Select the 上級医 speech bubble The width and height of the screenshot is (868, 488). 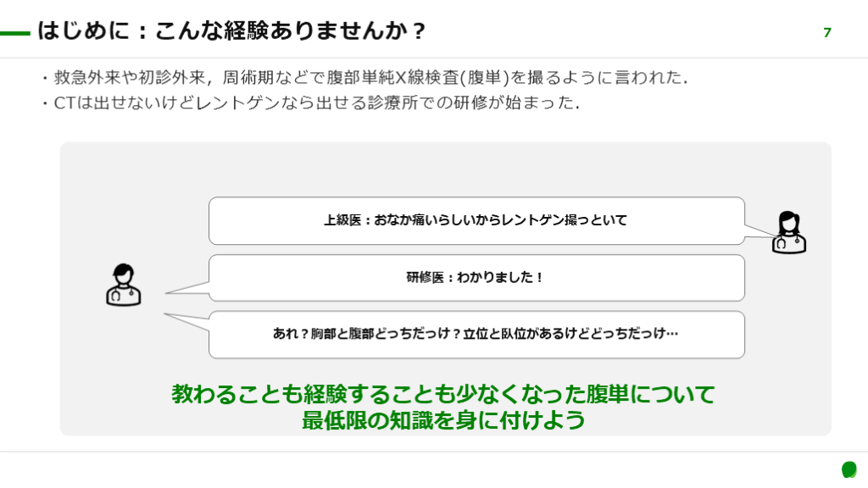476,220
